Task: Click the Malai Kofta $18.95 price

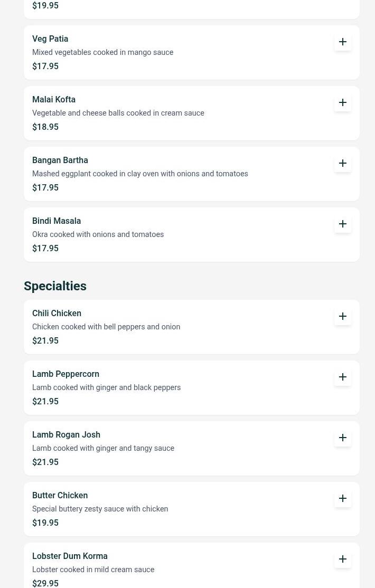Action: [45, 127]
